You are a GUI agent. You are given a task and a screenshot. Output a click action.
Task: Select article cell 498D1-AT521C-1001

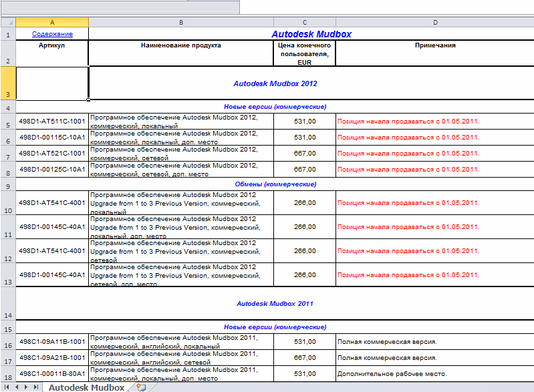51,154
